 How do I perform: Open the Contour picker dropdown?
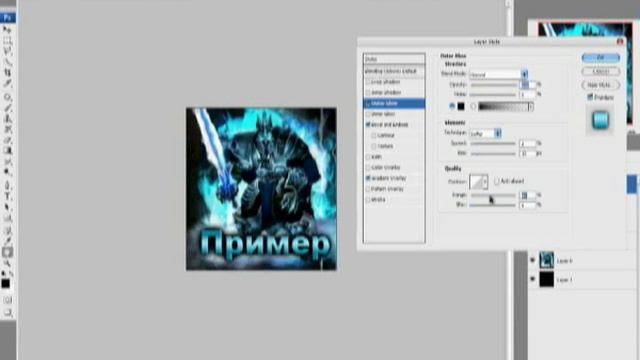coord(485,181)
